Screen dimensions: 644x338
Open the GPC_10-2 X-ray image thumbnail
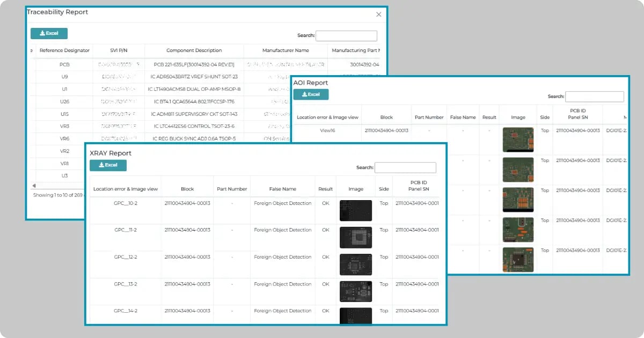click(355, 210)
